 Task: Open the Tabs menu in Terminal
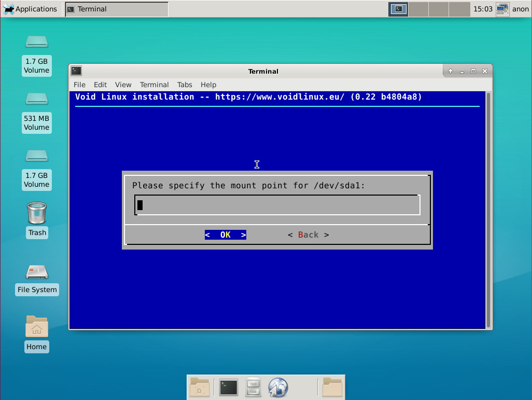click(185, 85)
